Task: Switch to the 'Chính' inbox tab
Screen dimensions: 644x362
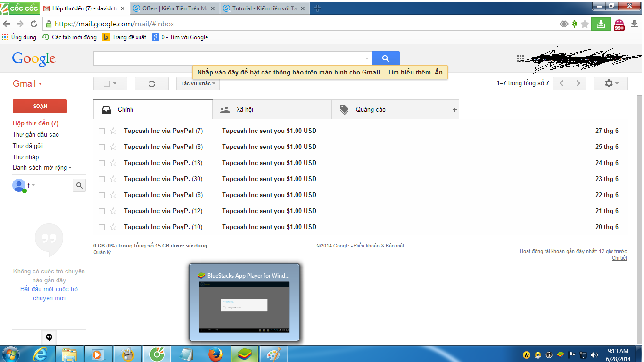Action: [x=153, y=109]
